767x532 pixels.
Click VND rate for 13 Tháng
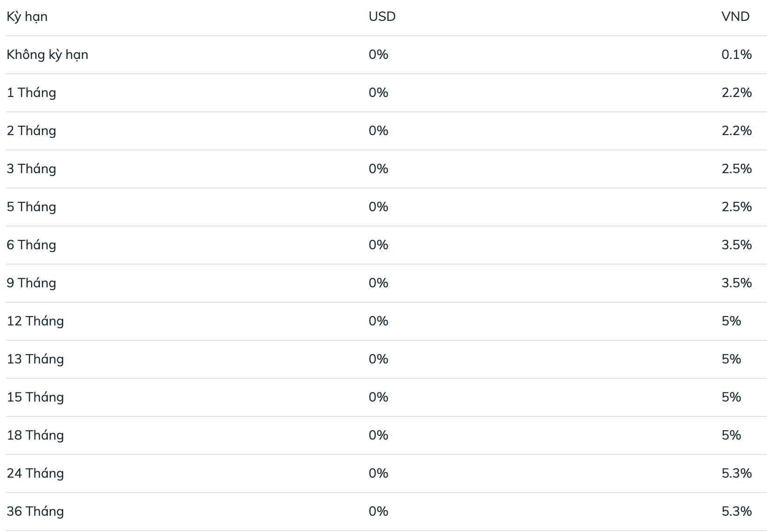pyautogui.click(x=731, y=359)
